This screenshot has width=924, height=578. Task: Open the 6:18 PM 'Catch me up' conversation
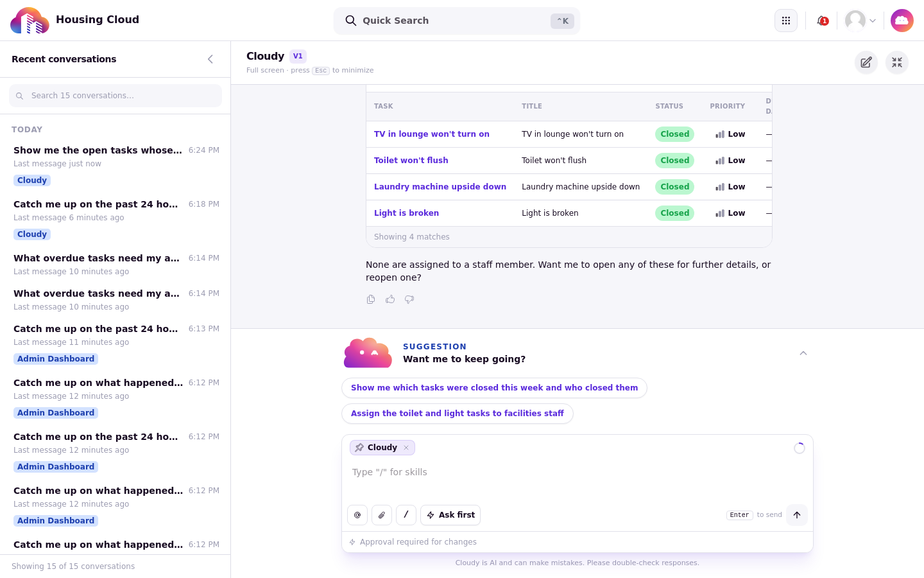(116, 219)
